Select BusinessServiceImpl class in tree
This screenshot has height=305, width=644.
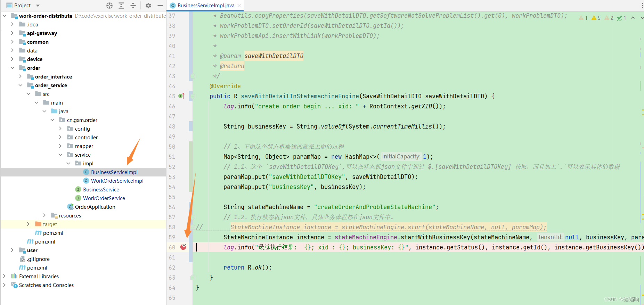[114, 172]
